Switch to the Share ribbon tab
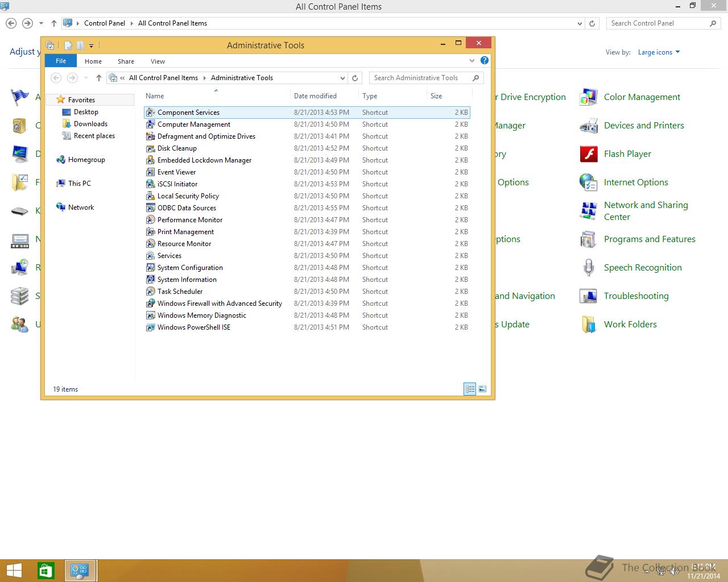Screen dimensions: 728x582 [126, 61]
